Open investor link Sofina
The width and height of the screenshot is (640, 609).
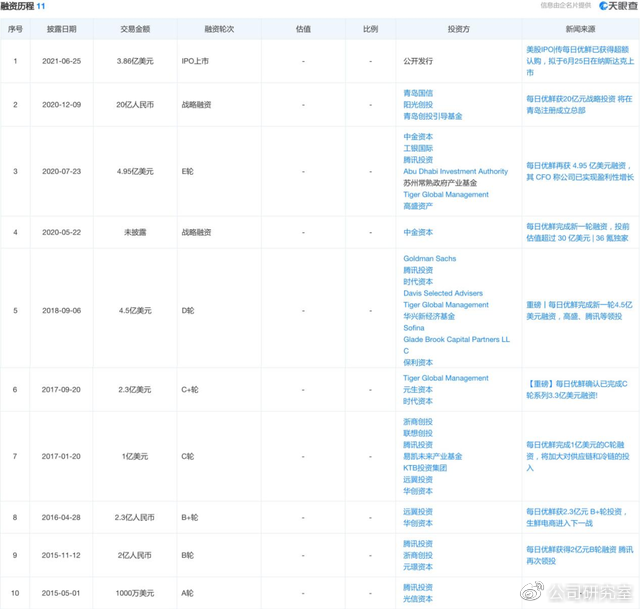[x=413, y=328]
